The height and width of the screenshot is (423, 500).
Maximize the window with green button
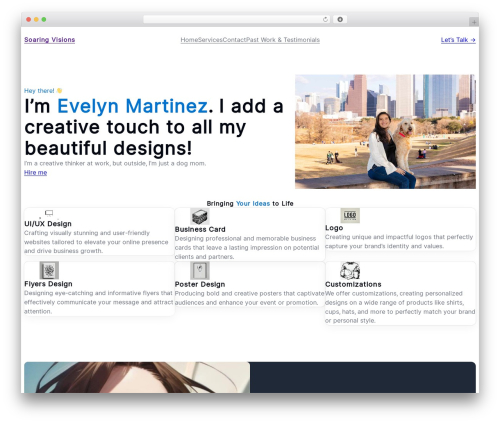pos(44,20)
